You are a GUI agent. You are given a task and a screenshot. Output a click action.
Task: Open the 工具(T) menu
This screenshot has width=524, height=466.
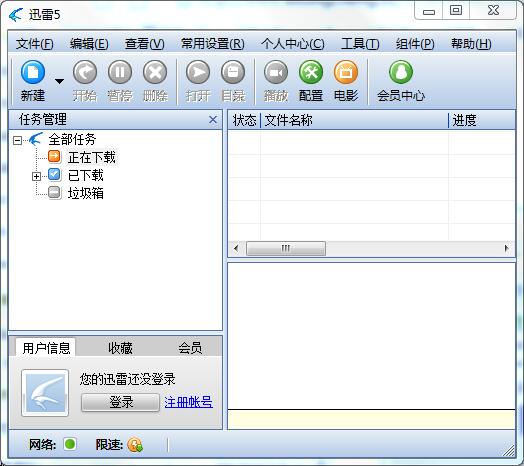pos(360,44)
